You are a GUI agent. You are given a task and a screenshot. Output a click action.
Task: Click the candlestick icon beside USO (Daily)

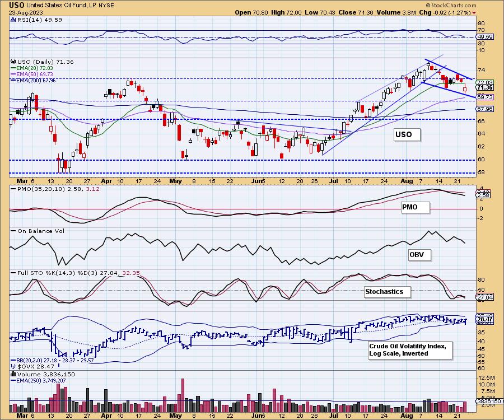coord(13,62)
